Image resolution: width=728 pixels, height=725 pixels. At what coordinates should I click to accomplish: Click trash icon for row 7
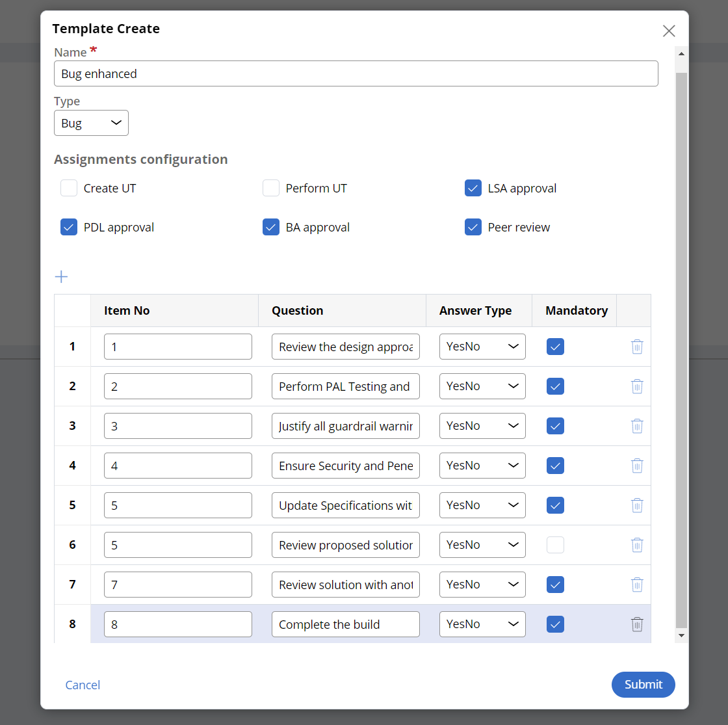coord(637,585)
